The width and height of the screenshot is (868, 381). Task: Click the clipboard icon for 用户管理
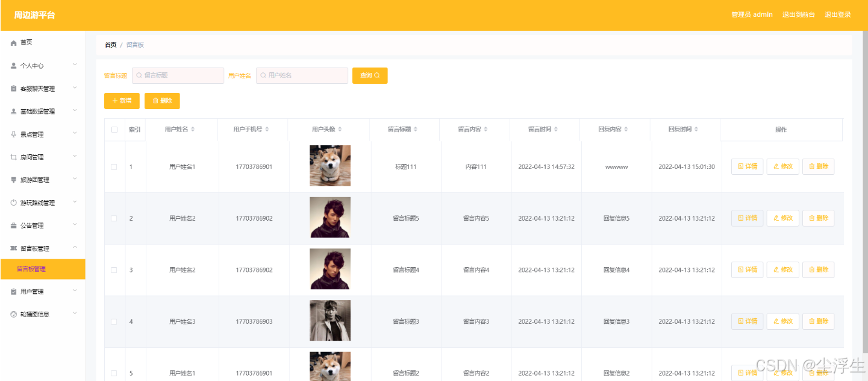coord(13,292)
